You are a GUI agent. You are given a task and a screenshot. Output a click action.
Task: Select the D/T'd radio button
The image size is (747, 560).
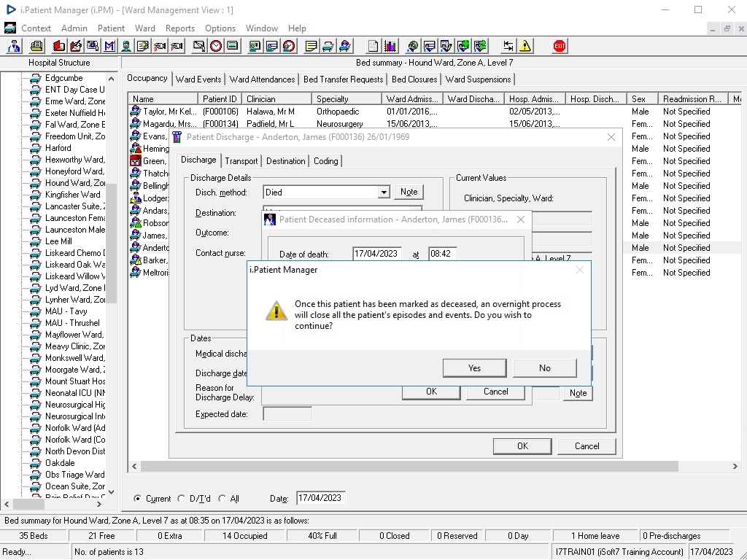point(181,499)
